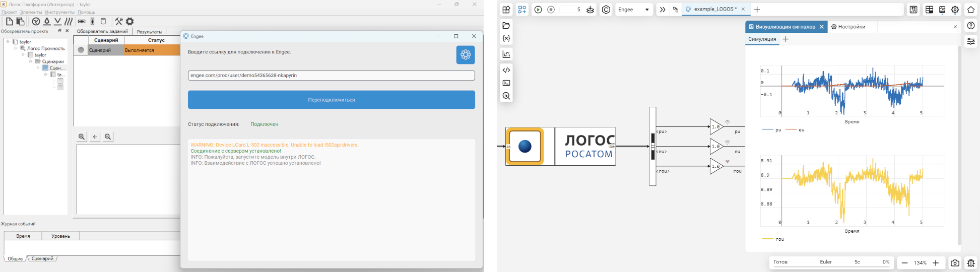Open the Инструменты menu
The image size is (980, 272).
[x=59, y=12]
